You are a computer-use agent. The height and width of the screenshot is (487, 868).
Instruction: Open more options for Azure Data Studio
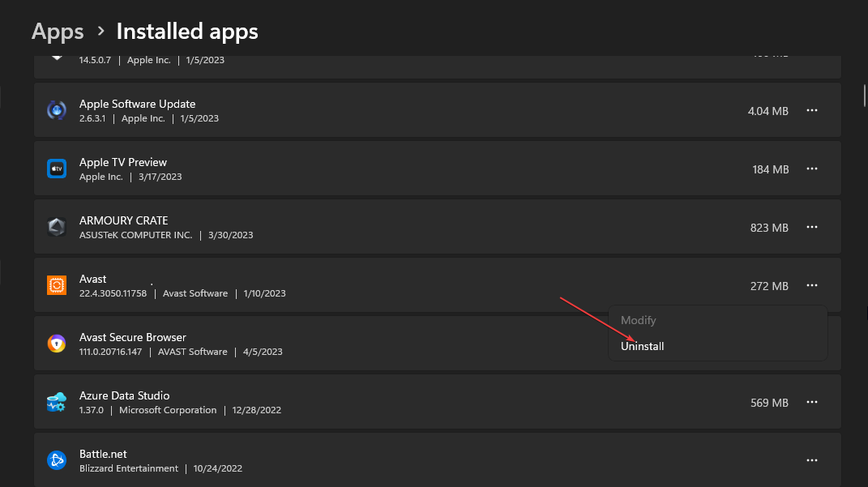click(811, 403)
